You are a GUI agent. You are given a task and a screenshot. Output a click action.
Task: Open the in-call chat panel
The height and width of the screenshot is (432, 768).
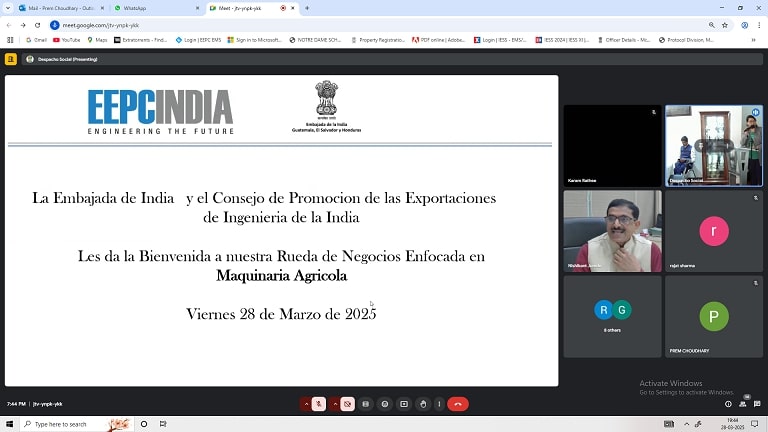pyautogui.click(x=757, y=404)
